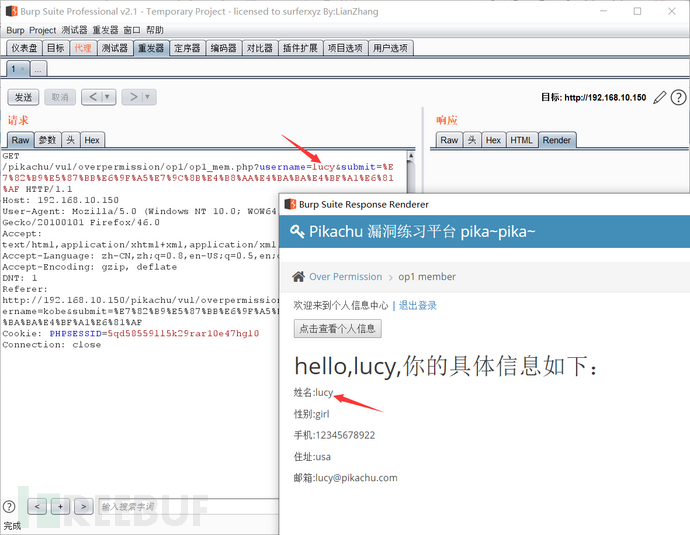This screenshot has height=535, width=690.
Task: Switch to the 仪表盘 tab
Action: click(24, 48)
